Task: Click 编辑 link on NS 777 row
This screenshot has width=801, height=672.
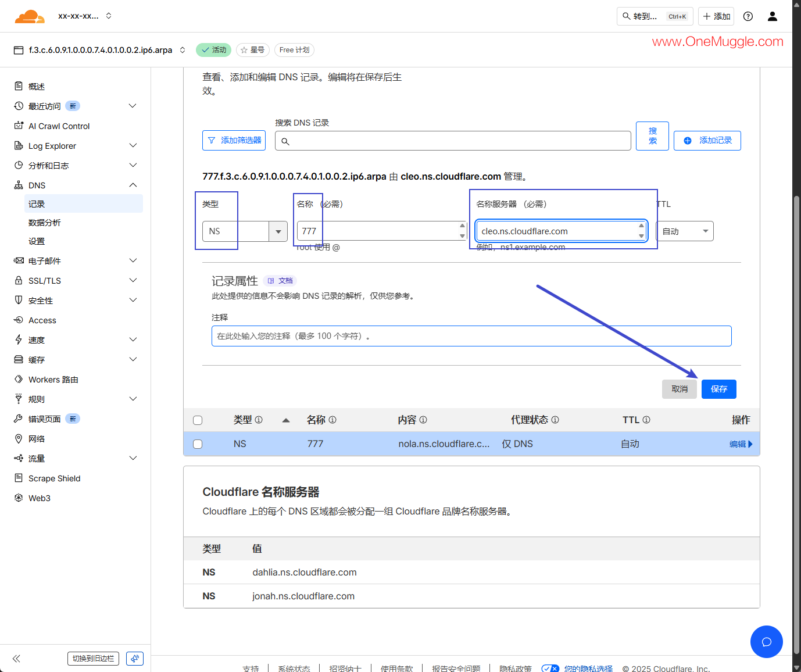Action: [x=741, y=444]
